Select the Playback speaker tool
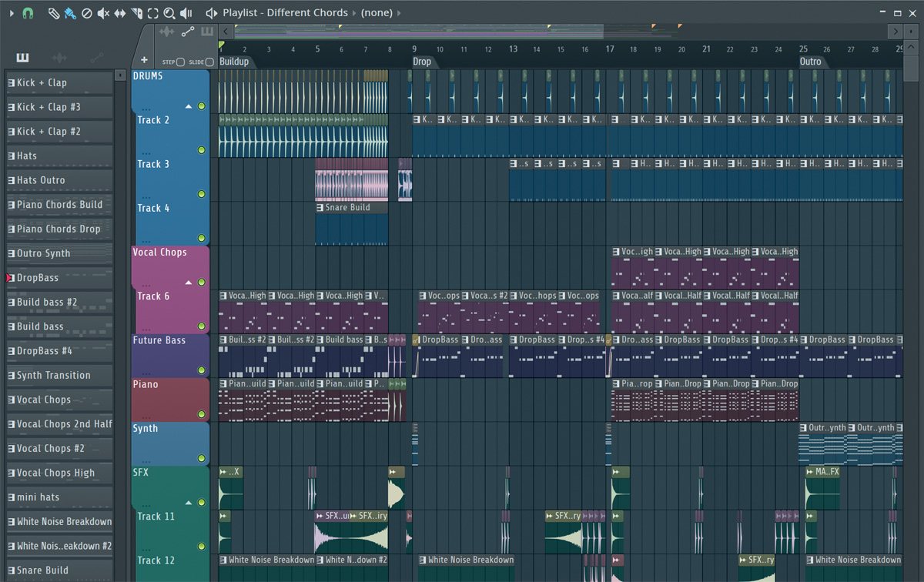The width and height of the screenshot is (924, 582). click(x=186, y=13)
